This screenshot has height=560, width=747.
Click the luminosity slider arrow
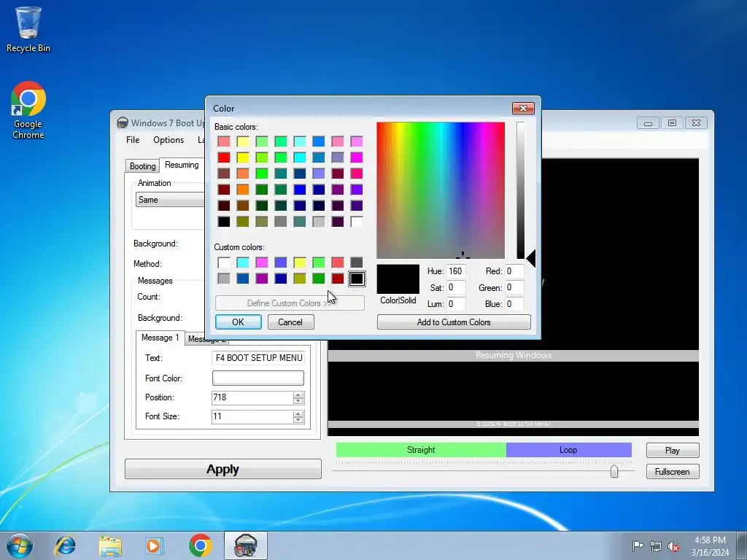tap(531, 259)
